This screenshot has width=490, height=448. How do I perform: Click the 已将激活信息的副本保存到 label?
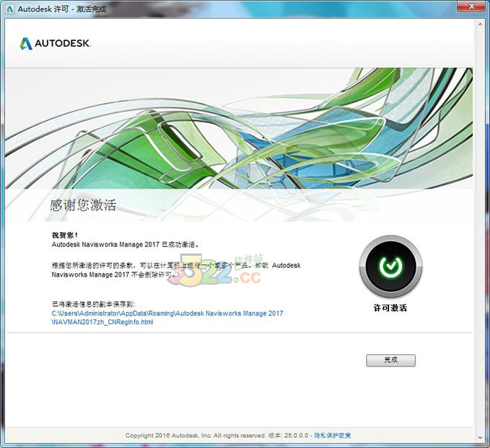click(x=93, y=304)
